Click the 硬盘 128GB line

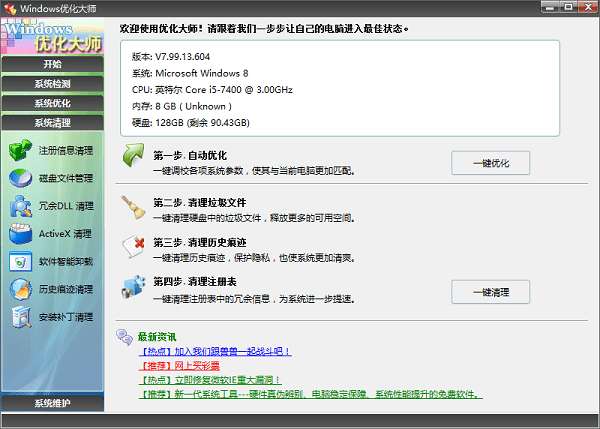191,122
